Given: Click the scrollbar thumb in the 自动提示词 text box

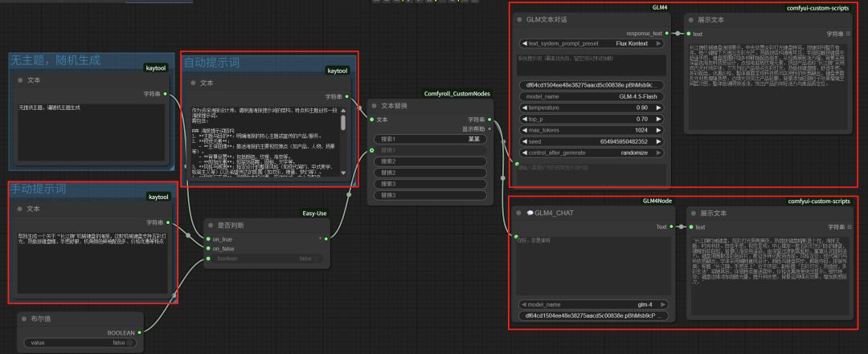Looking at the screenshot, I should (x=342, y=123).
